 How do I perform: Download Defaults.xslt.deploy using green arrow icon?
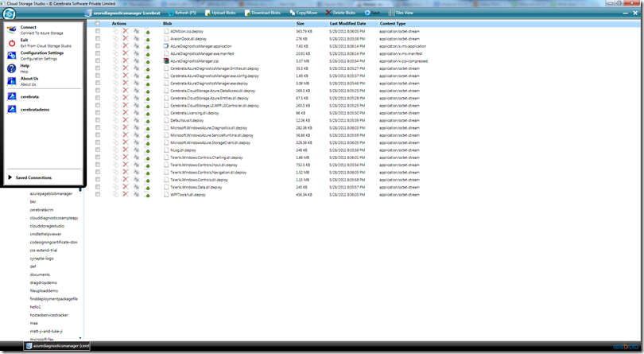pyautogui.click(x=147, y=120)
